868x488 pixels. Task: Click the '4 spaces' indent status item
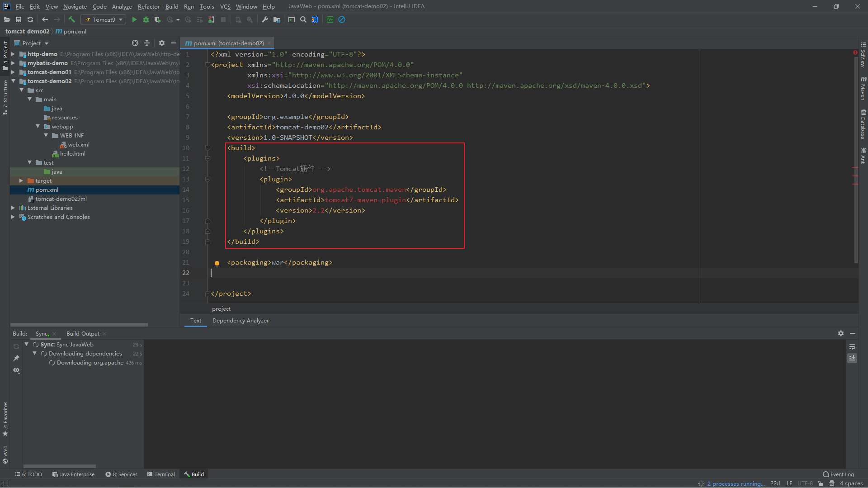point(851,483)
